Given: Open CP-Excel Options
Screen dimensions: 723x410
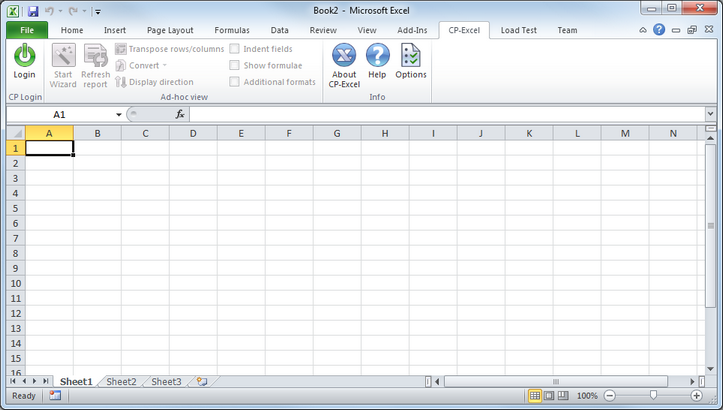Looking at the screenshot, I should tap(411, 61).
